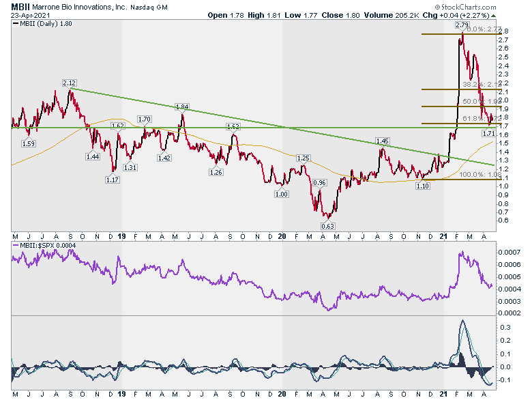The height and width of the screenshot is (400, 532).
Task: Click the 1.25 peak price label
Action: (304, 158)
